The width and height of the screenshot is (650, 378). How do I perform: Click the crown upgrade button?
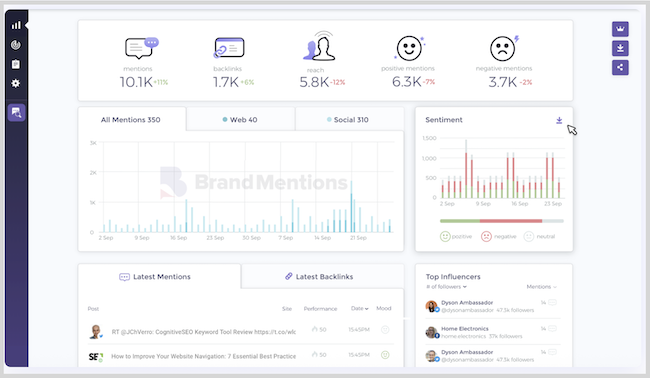coord(620,29)
